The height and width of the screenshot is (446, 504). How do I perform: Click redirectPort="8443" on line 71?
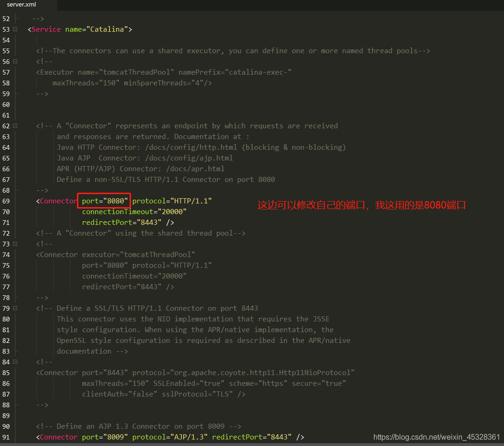tap(122, 222)
